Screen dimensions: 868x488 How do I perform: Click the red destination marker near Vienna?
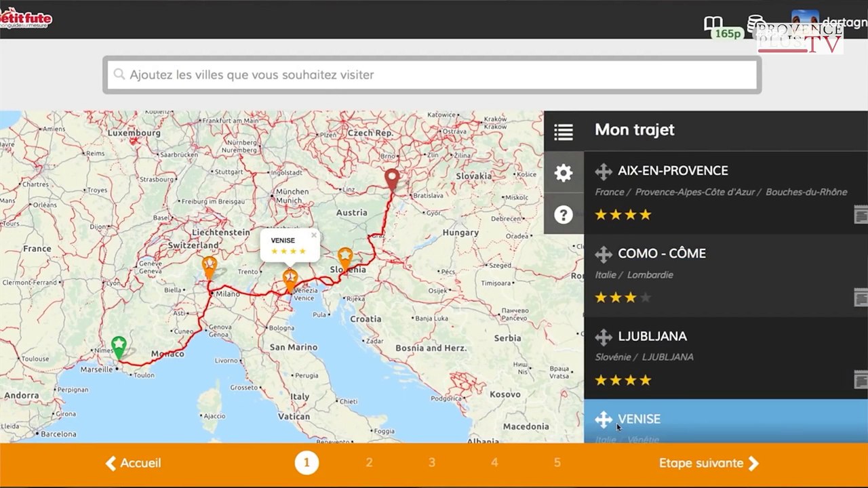tap(392, 180)
